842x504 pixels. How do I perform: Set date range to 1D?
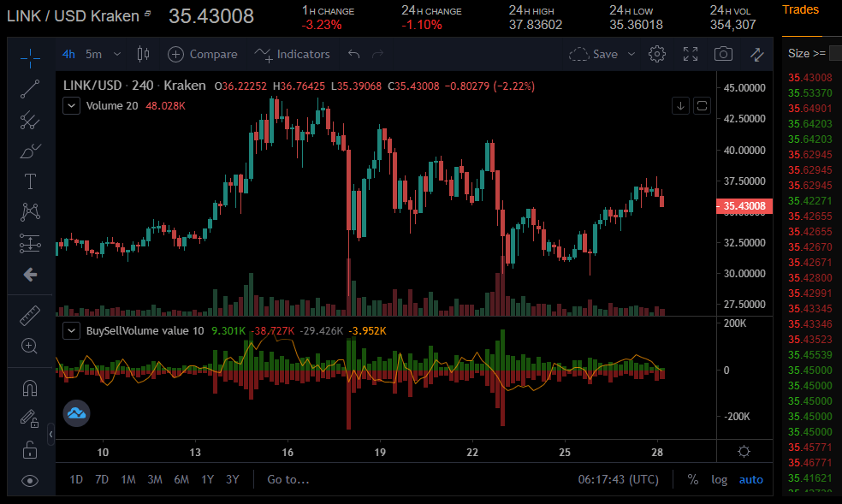(x=76, y=479)
